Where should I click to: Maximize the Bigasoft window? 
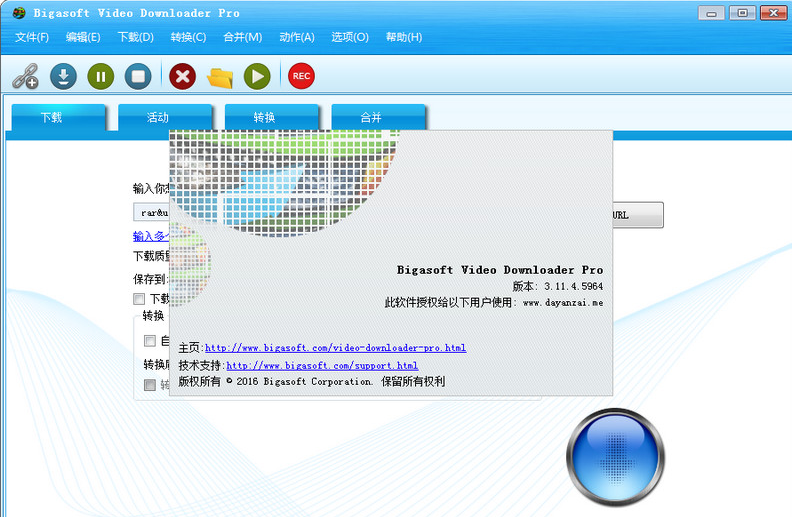pyautogui.click(x=742, y=13)
